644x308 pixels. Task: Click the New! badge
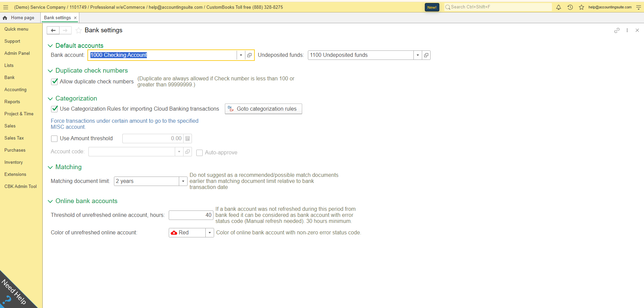(x=432, y=7)
